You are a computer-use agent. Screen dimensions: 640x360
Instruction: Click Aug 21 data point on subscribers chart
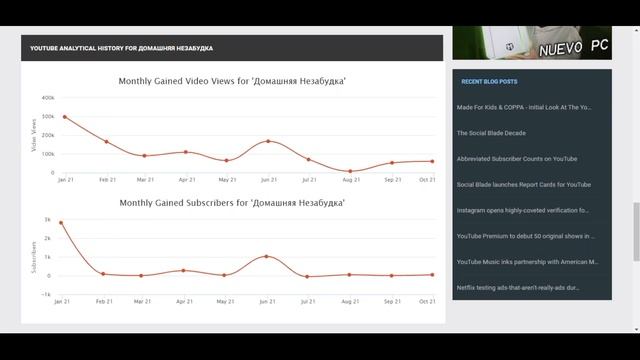tap(349, 275)
